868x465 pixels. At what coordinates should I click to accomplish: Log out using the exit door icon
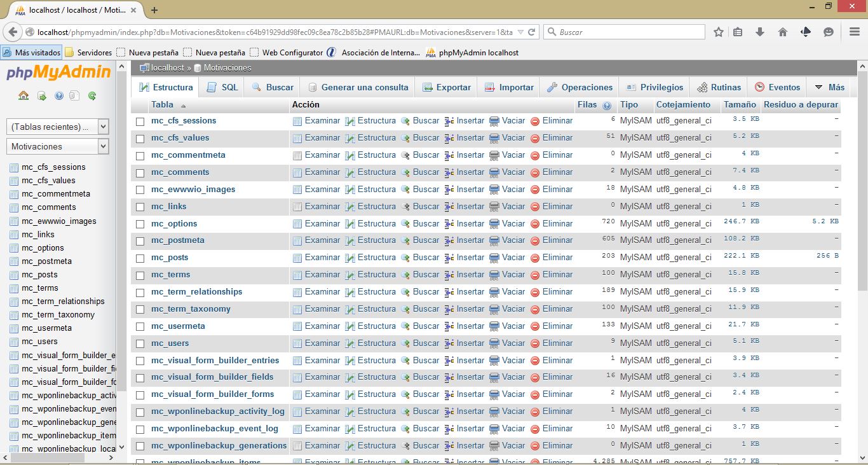point(40,95)
